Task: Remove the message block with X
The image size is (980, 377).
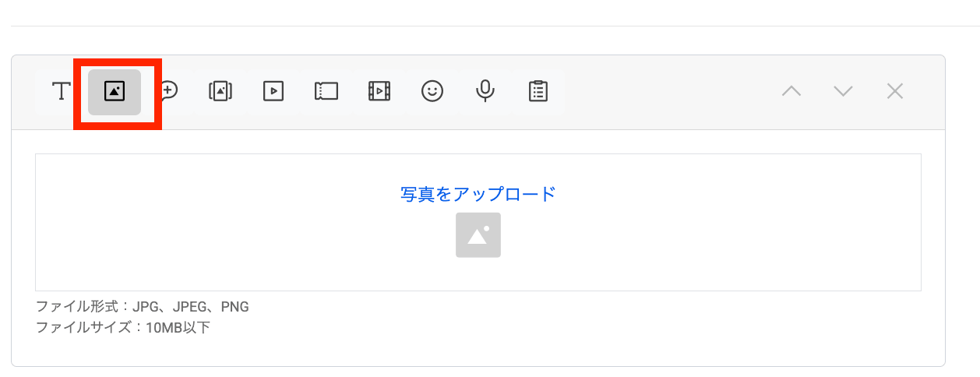Action: point(895,92)
